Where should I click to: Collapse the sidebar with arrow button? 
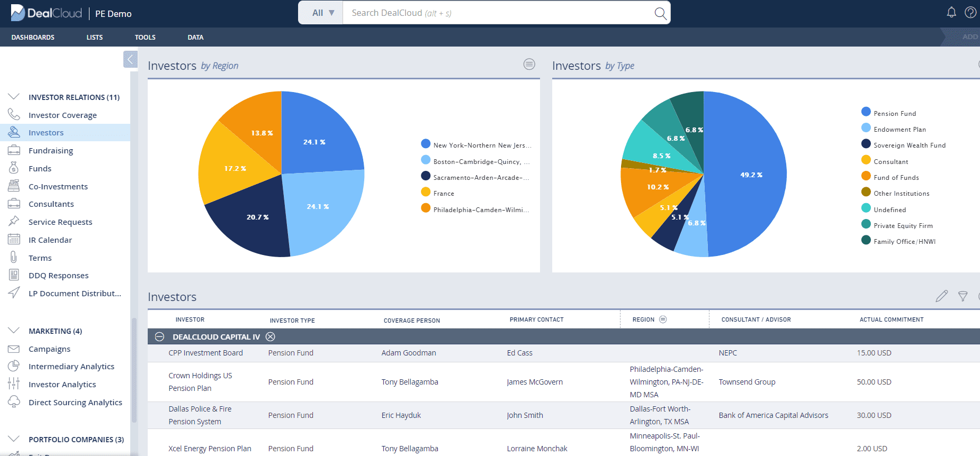click(x=130, y=59)
